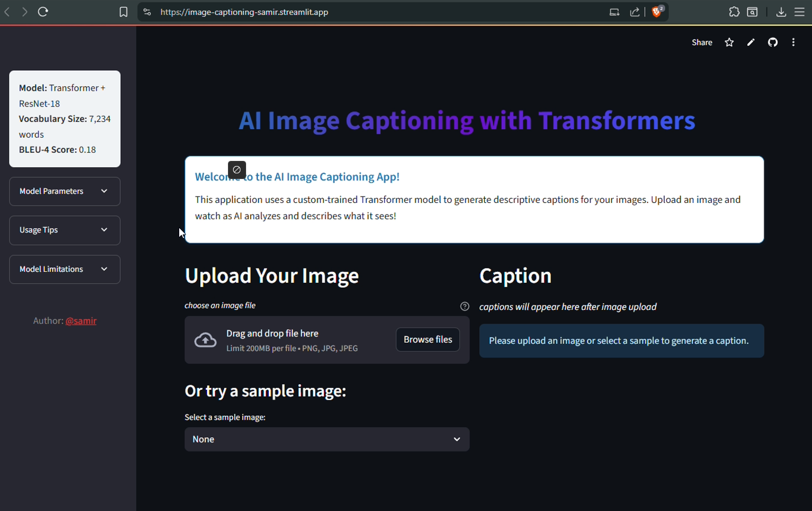This screenshot has height=511, width=812.
Task: Click the Share button
Action: point(701,42)
